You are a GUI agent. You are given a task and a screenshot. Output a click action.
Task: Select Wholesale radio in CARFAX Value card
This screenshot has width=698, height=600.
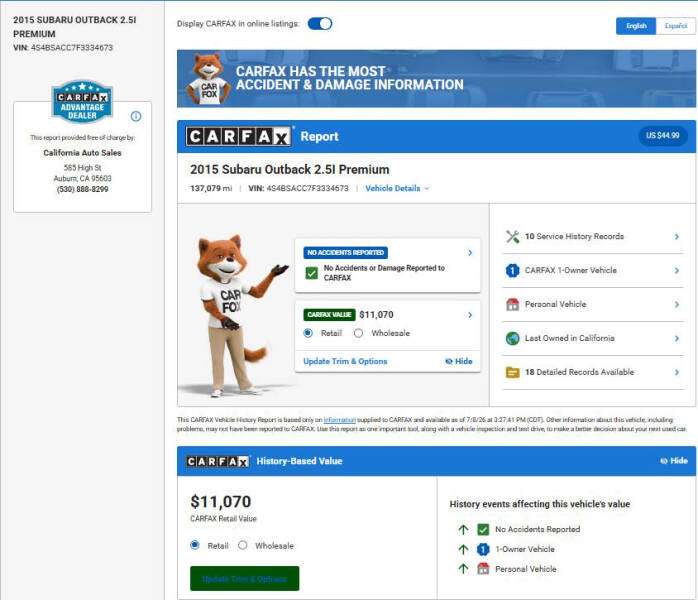pyautogui.click(x=358, y=333)
